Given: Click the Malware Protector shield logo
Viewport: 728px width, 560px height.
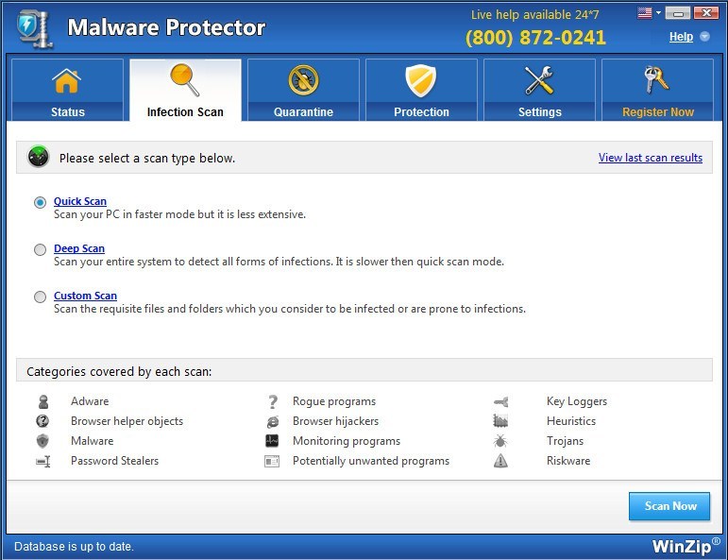Looking at the screenshot, I should [35, 28].
